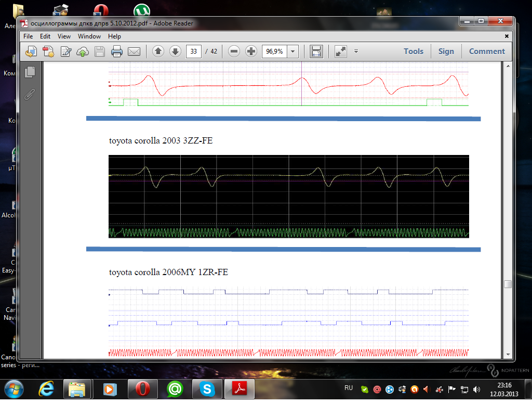532x416 pixels.
Task: Click the network connection tray icon
Action: tap(464, 389)
